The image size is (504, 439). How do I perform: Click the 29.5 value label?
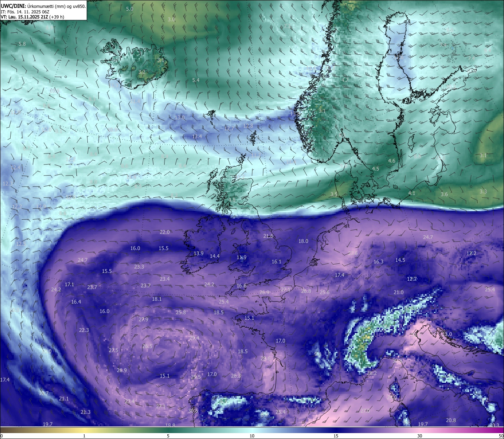[196, 377]
